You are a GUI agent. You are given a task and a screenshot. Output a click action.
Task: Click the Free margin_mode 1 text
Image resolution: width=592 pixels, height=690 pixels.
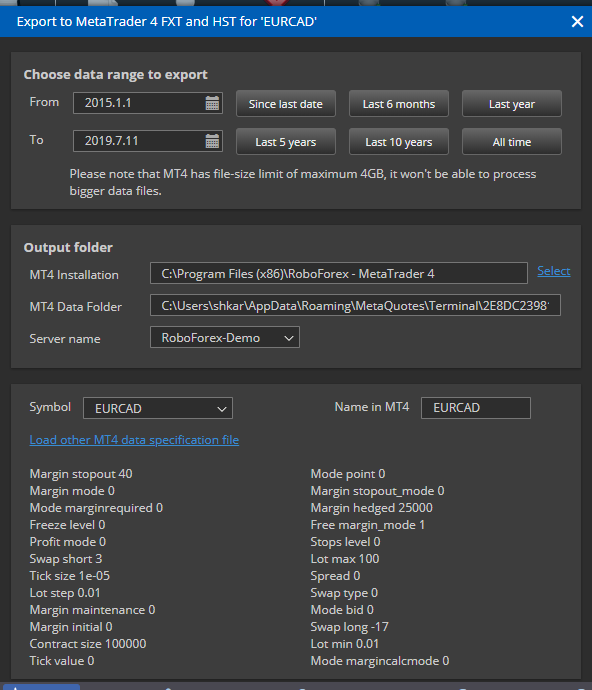[368, 525]
